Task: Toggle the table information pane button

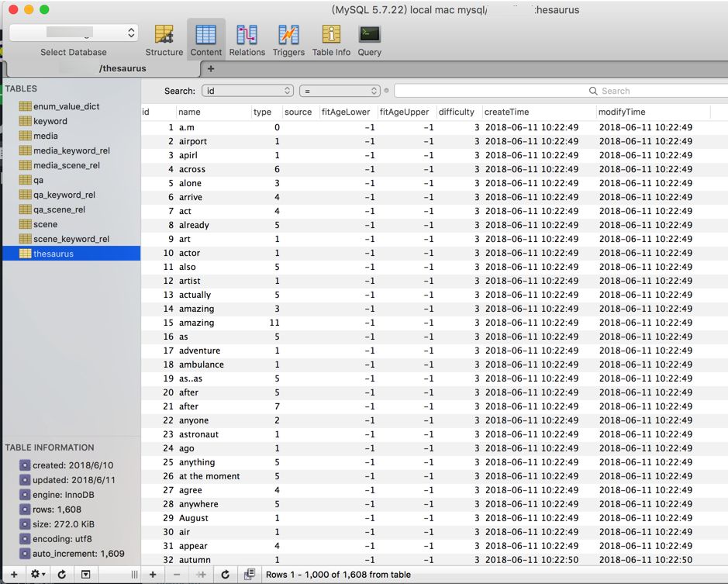Action: click(x=86, y=575)
